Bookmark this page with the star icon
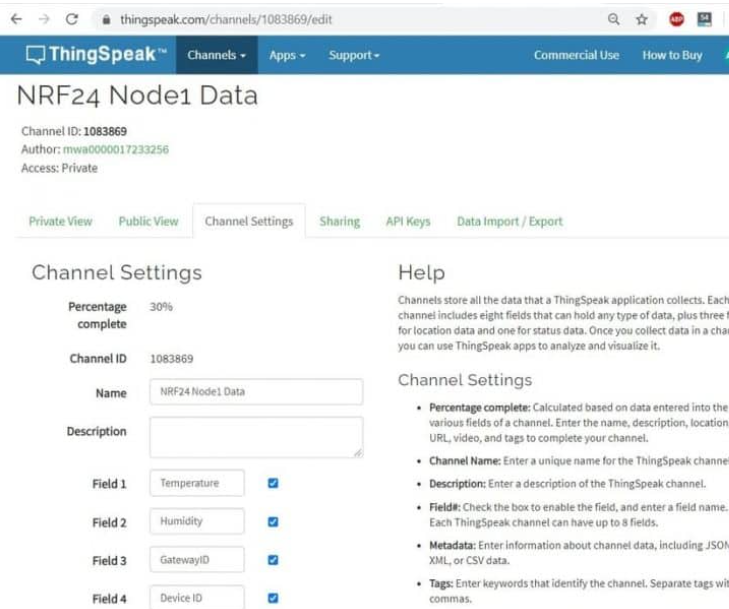 [x=642, y=20]
